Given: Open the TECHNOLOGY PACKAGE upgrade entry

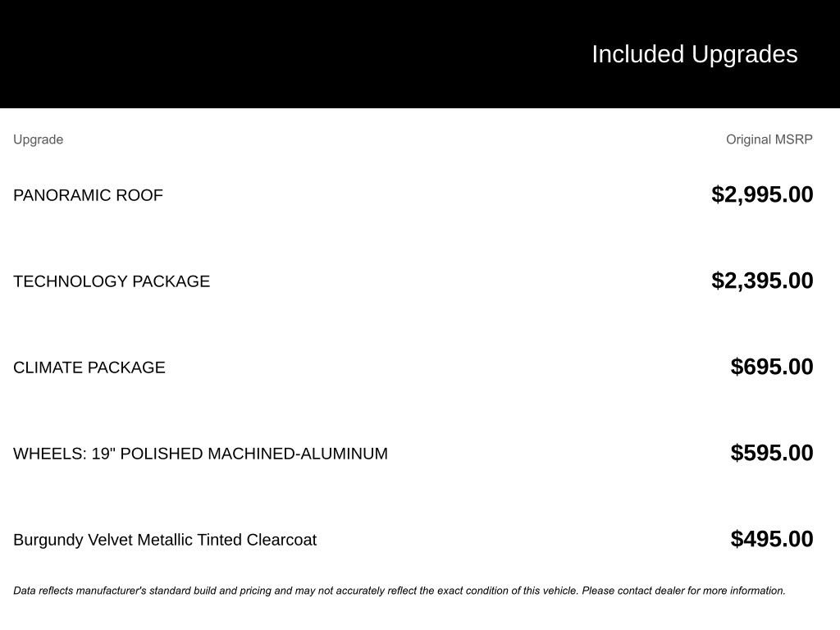Looking at the screenshot, I should tap(112, 281).
